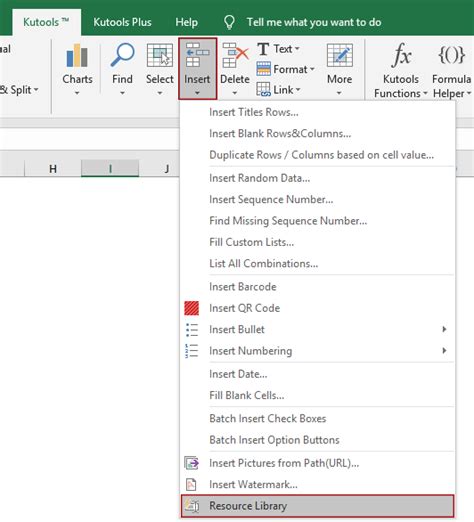Select Find Missing Sequence Number item

pos(317,221)
